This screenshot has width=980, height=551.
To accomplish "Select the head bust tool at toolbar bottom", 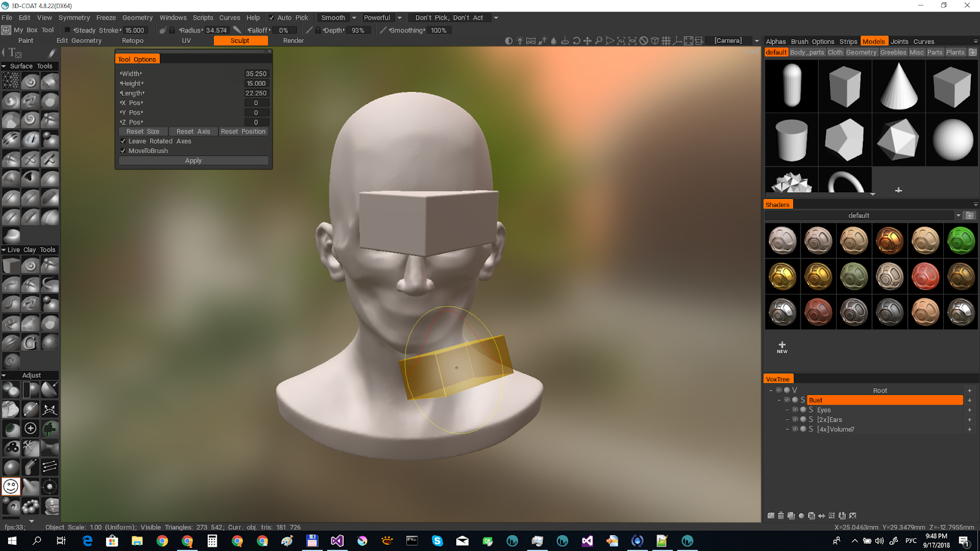I will tap(50, 506).
